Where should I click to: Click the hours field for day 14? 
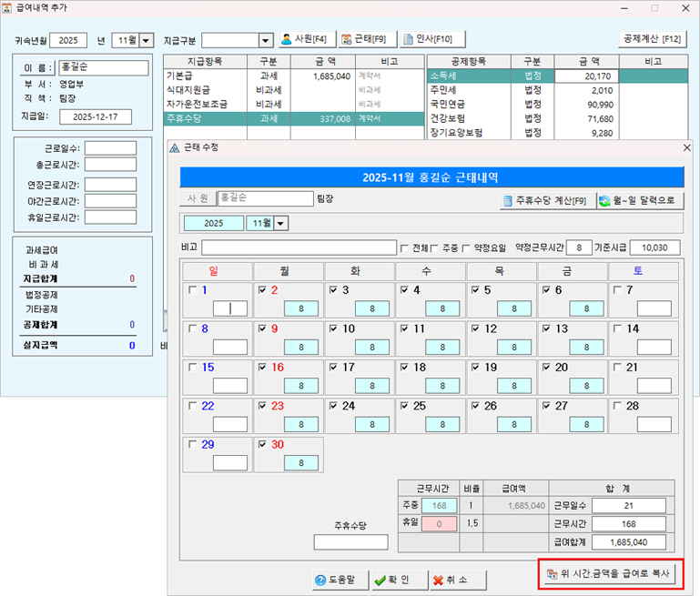click(654, 347)
